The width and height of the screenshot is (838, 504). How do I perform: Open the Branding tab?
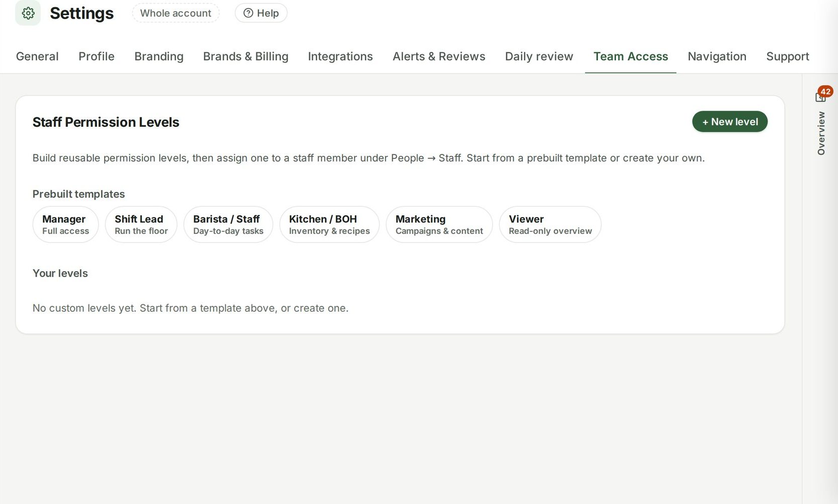159,56
